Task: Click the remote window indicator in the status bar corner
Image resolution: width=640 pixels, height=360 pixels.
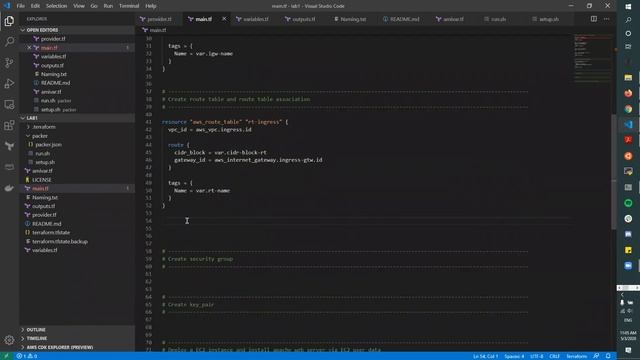Action: 6,356
